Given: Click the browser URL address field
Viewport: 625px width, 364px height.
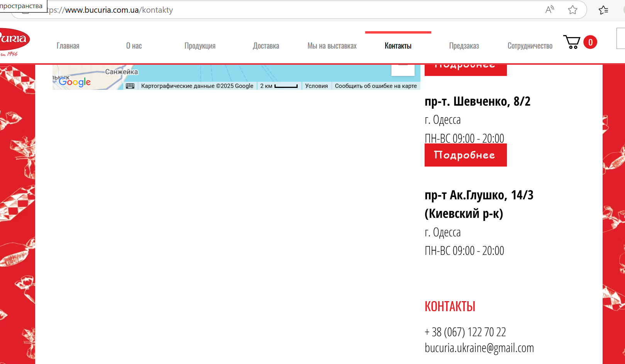Looking at the screenshot, I should point(270,10).
